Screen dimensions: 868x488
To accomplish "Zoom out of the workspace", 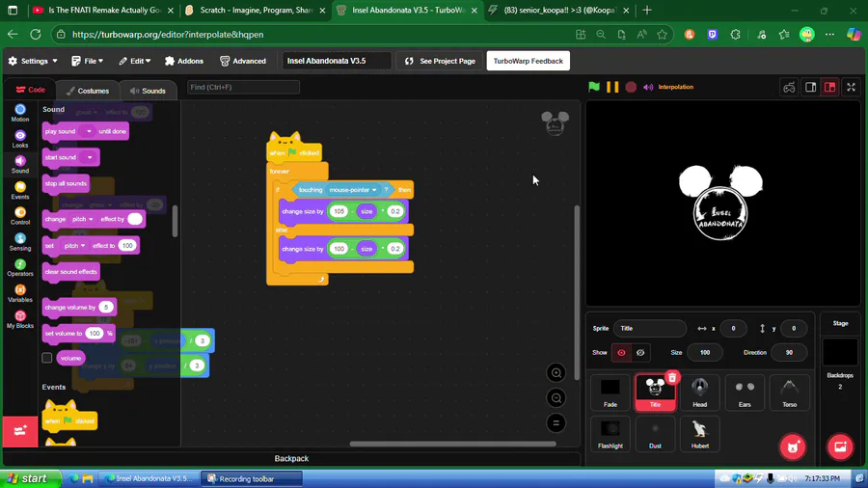I will [556, 397].
